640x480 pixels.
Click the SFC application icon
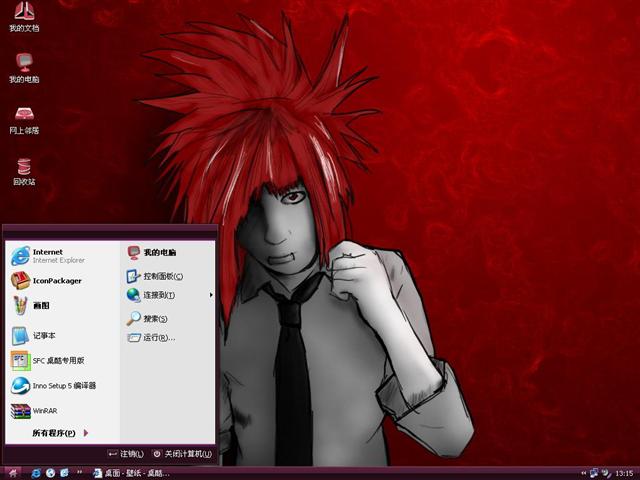coord(20,360)
